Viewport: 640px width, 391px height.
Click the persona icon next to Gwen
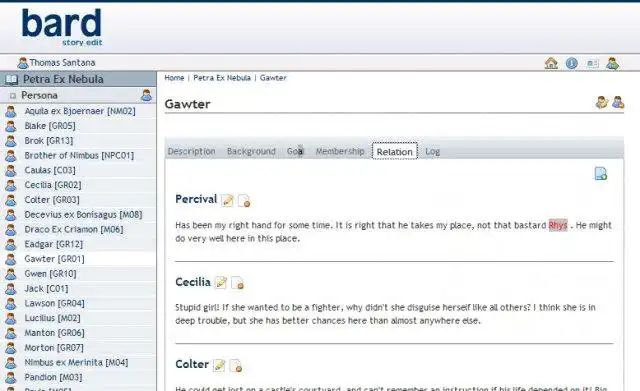click(11, 274)
